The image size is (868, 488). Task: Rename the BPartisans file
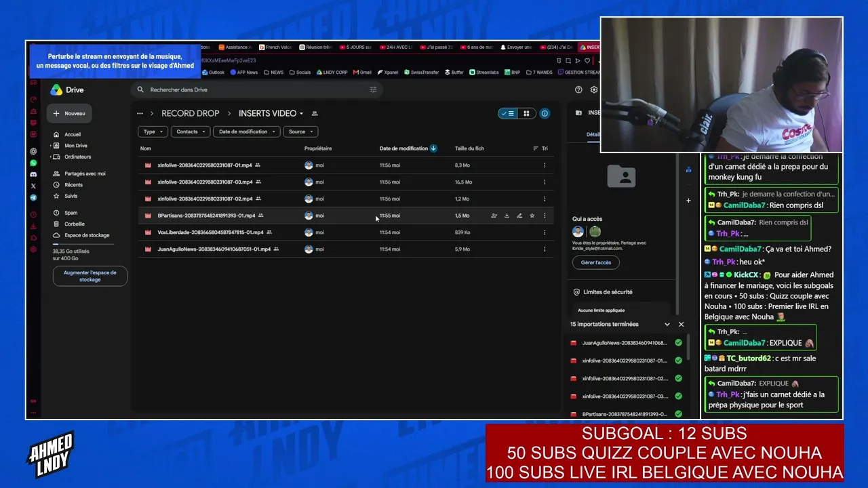519,216
